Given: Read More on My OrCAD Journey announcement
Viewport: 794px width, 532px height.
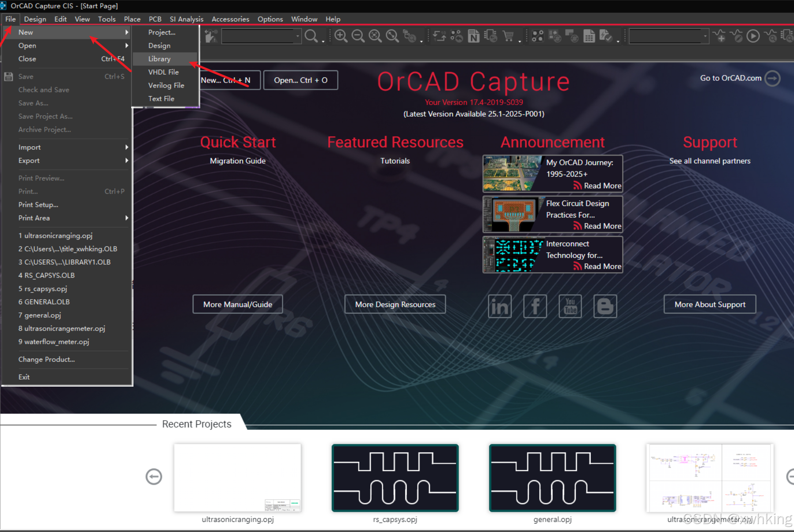Looking at the screenshot, I should (602, 186).
